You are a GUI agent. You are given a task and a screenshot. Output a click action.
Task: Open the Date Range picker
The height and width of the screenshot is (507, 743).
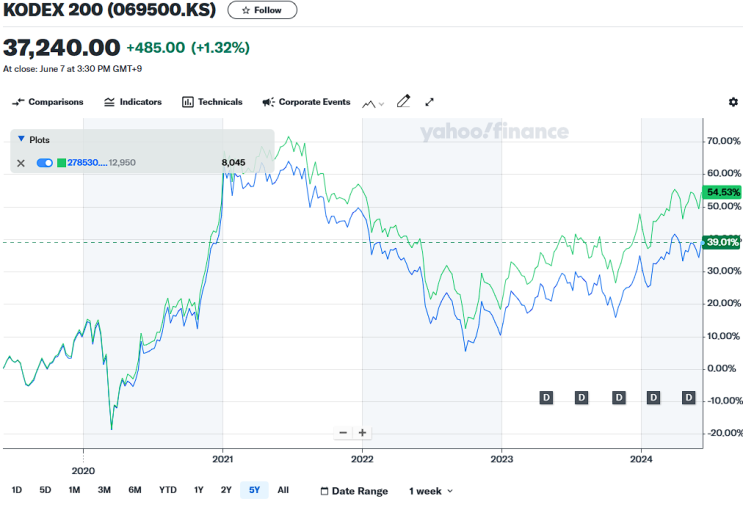pos(354,491)
